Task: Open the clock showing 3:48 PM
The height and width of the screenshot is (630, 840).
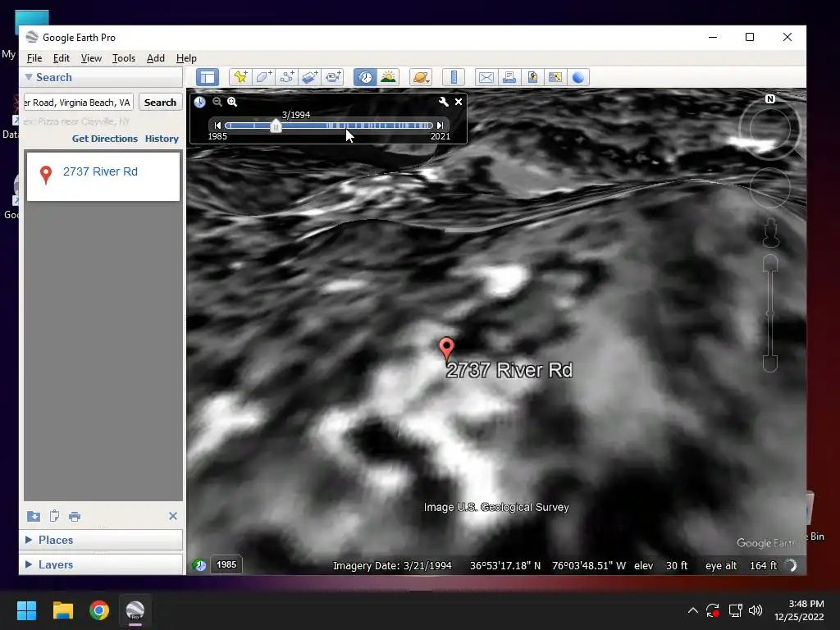Action: click(799, 610)
